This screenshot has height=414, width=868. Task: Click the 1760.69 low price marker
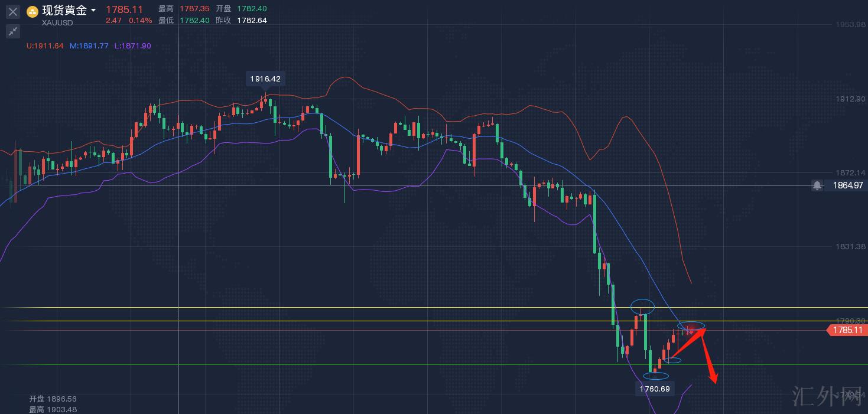click(x=655, y=389)
